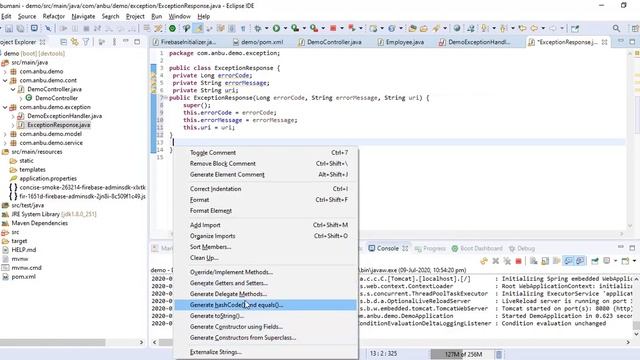
Task: Choose Organize Imports from the menu
Action: (265, 236)
